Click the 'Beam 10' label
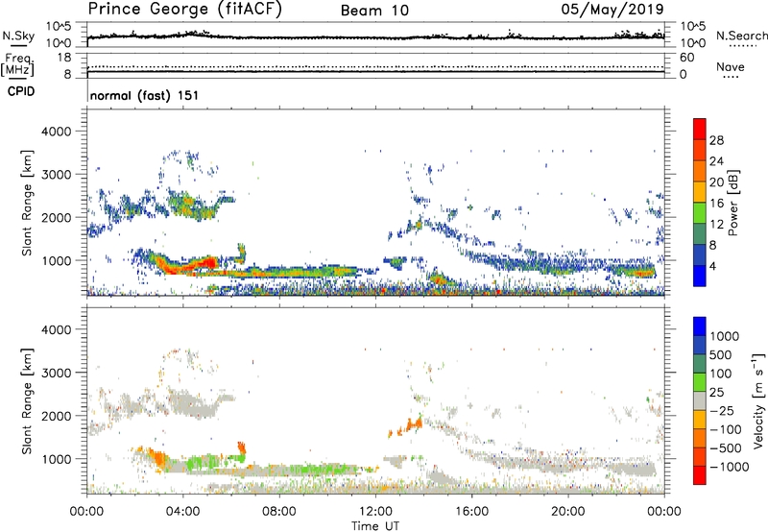This screenshot has height=532, width=768. [x=374, y=11]
